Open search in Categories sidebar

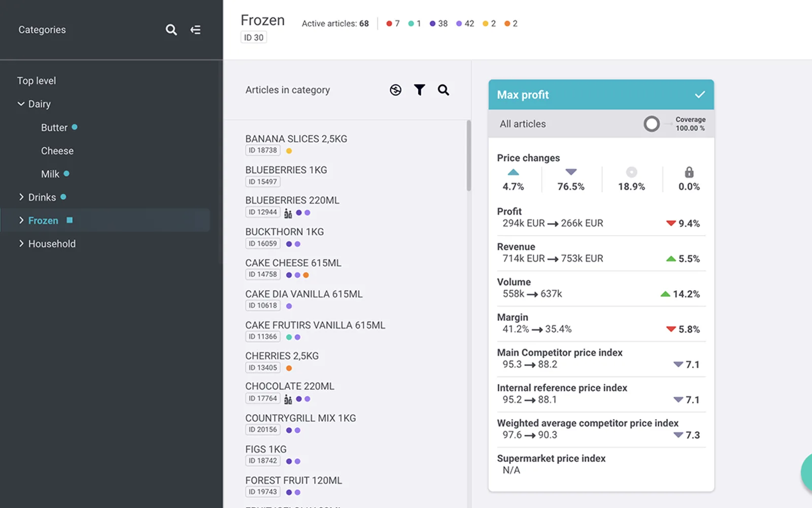pyautogui.click(x=171, y=30)
